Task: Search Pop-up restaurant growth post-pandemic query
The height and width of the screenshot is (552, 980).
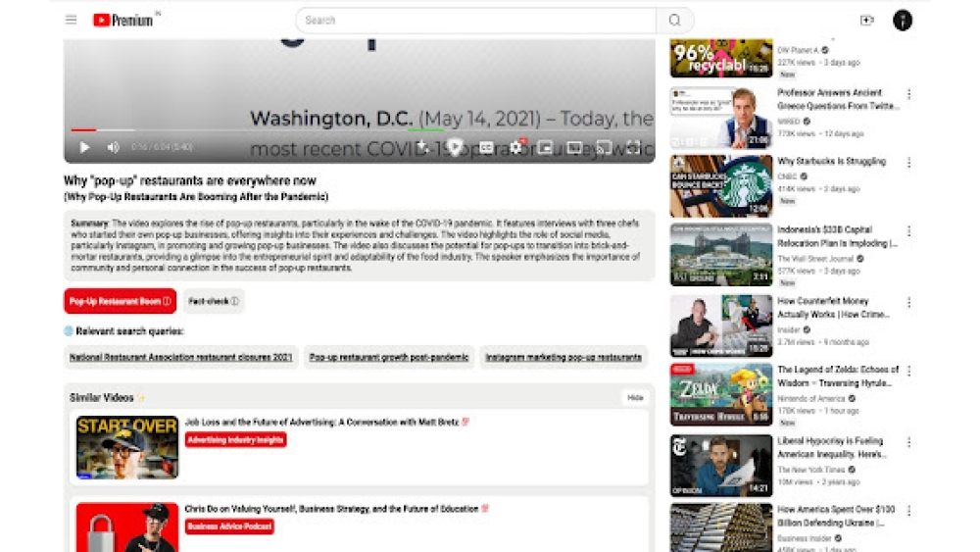Action: (389, 358)
